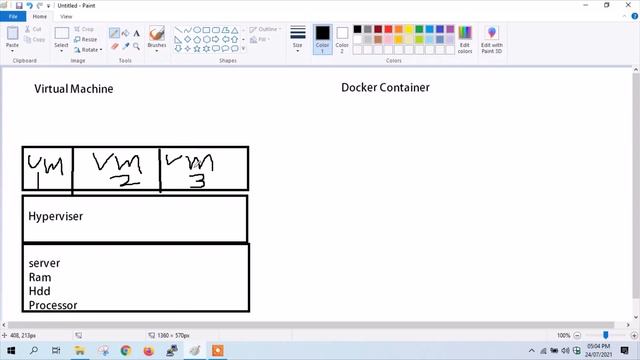Click the Save icon in title bar
640x360 pixels.
[19, 6]
